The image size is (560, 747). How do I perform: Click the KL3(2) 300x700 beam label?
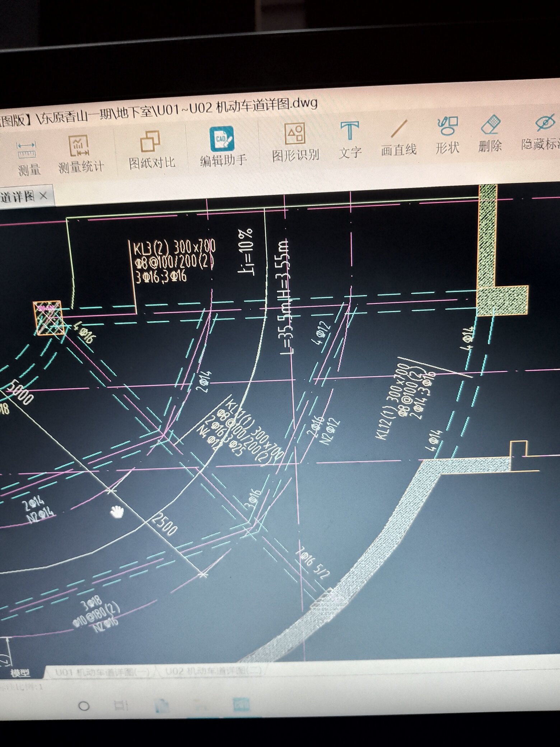click(x=174, y=247)
